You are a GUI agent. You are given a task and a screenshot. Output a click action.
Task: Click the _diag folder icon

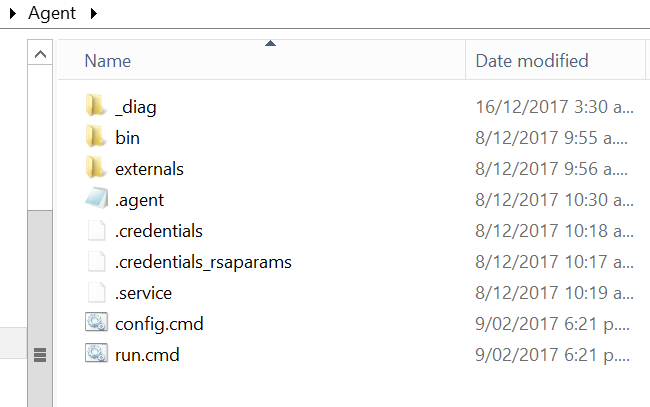(96, 106)
